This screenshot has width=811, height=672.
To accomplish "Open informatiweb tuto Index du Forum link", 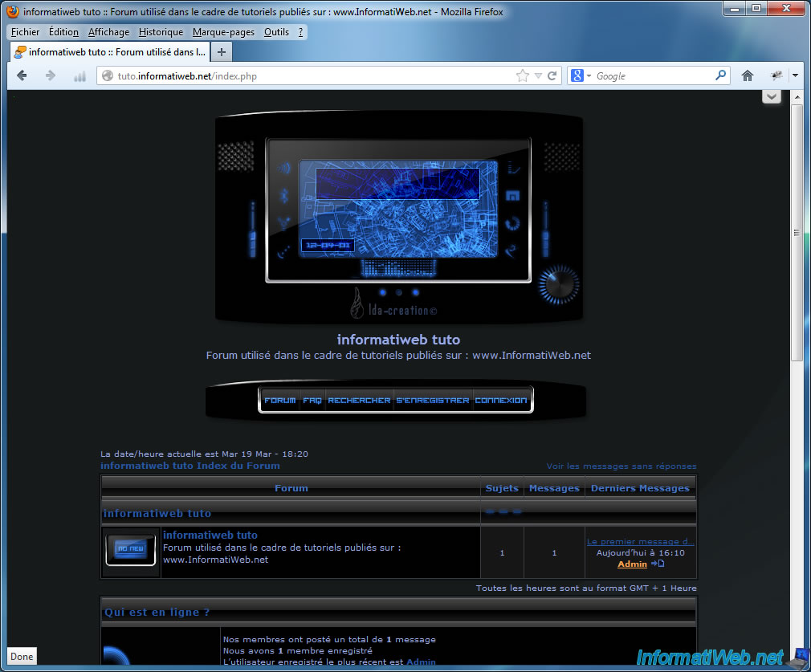I will (190, 466).
